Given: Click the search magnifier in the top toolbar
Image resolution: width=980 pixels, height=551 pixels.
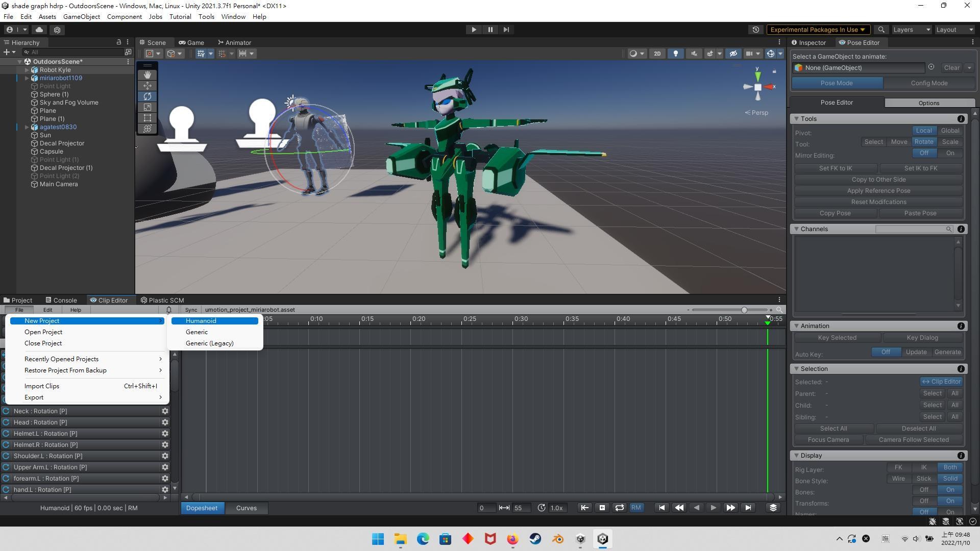Looking at the screenshot, I should (x=881, y=30).
